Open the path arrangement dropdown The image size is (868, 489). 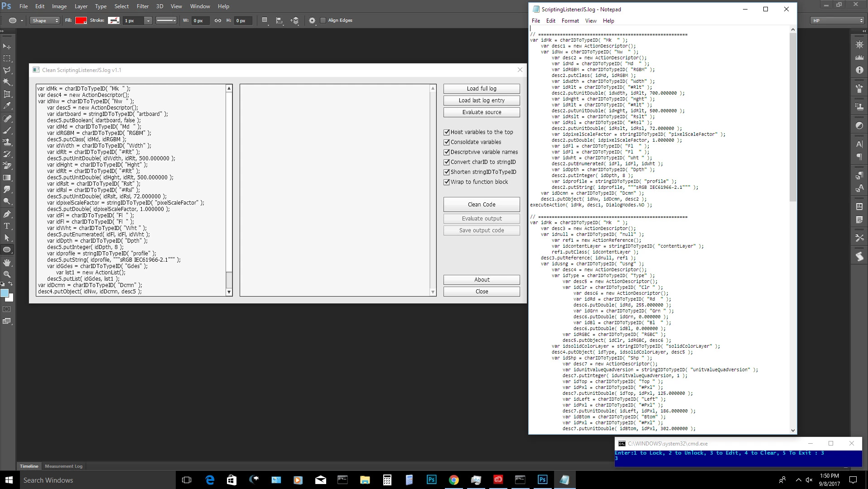point(295,20)
